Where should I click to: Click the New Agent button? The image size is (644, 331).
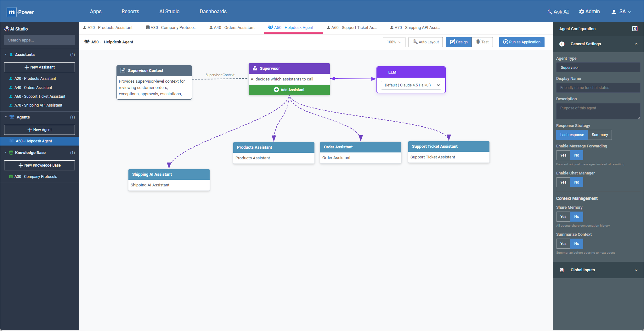(39, 130)
